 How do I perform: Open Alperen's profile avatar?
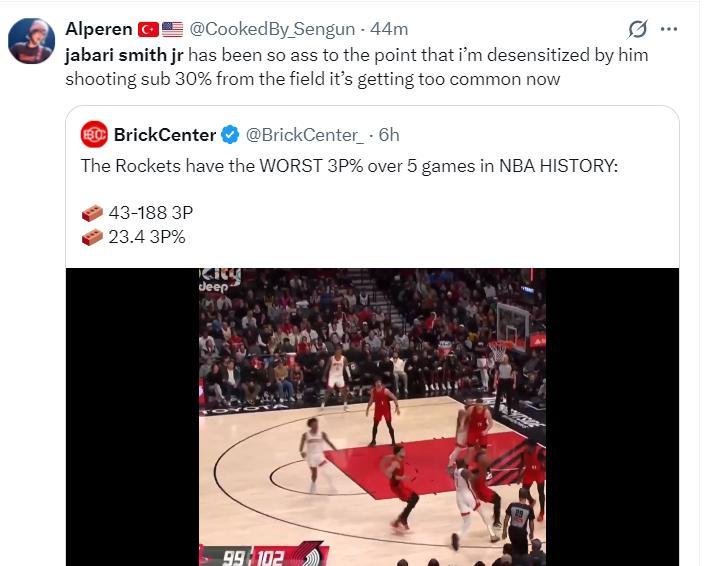click(32, 41)
